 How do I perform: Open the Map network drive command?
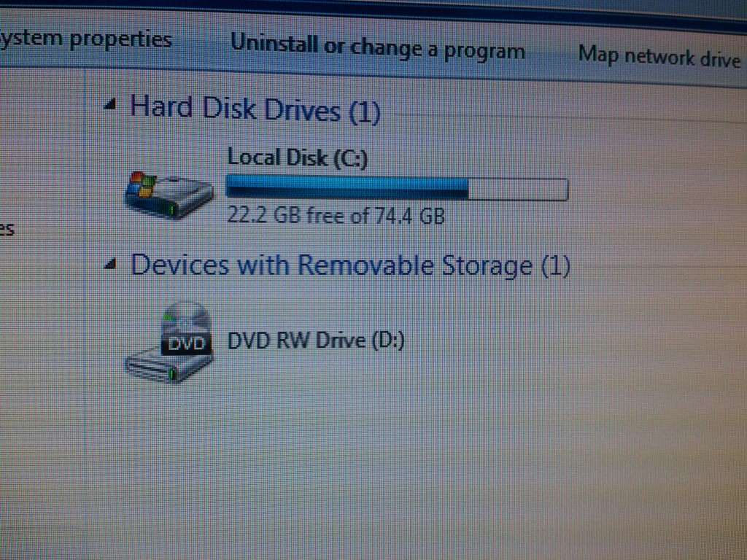coord(659,57)
